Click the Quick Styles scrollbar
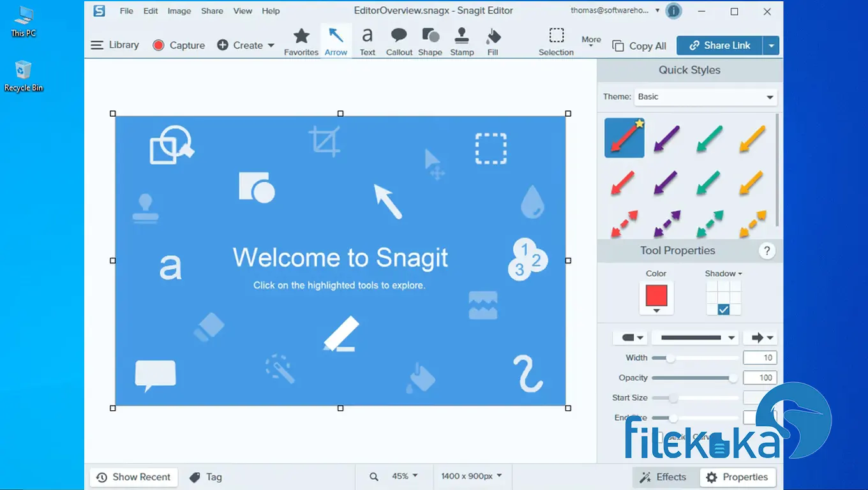The width and height of the screenshot is (868, 490). coord(777,170)
